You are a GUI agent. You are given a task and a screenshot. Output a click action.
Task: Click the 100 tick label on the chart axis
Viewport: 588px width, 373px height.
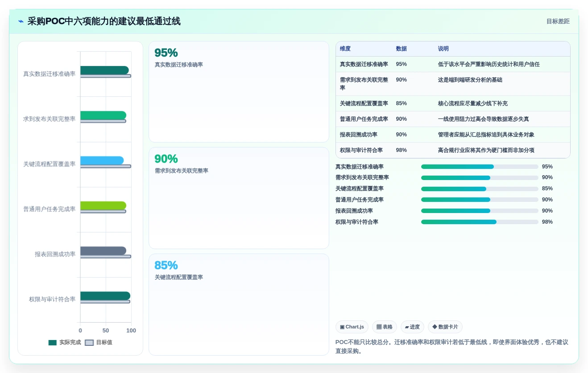[131, 331]
